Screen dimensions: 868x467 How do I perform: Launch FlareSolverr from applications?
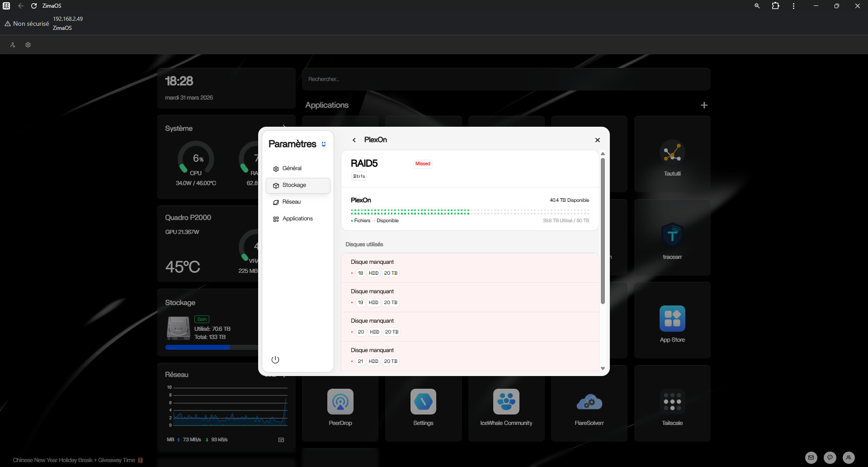[x=589, y=402]
